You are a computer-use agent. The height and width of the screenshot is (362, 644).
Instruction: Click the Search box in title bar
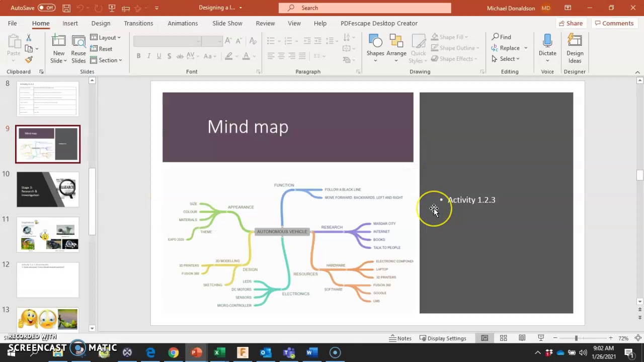pos(365,8)
